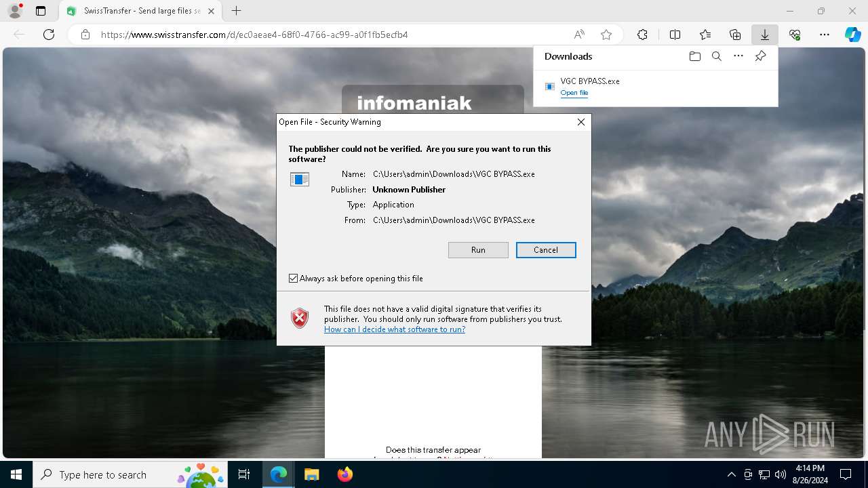Click the infomaniak logo on page
The image size is (868, 488).
pyautogui.click(x=414, y=103)
